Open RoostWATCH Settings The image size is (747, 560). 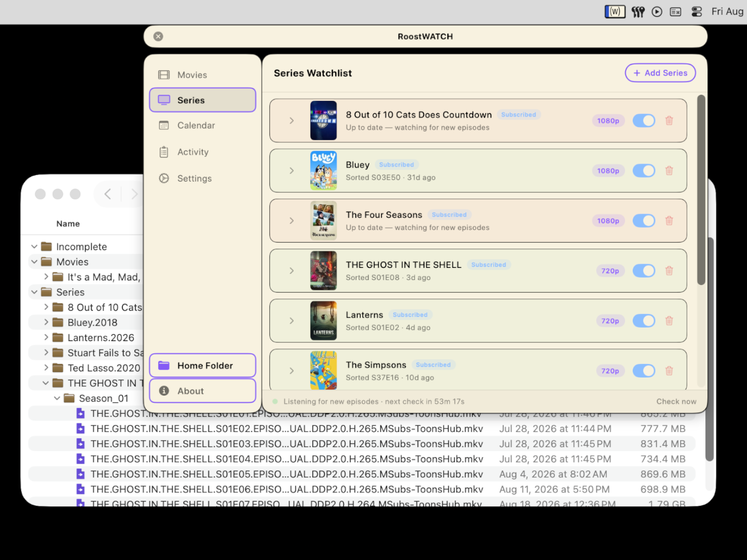click(x=203, y=178)
